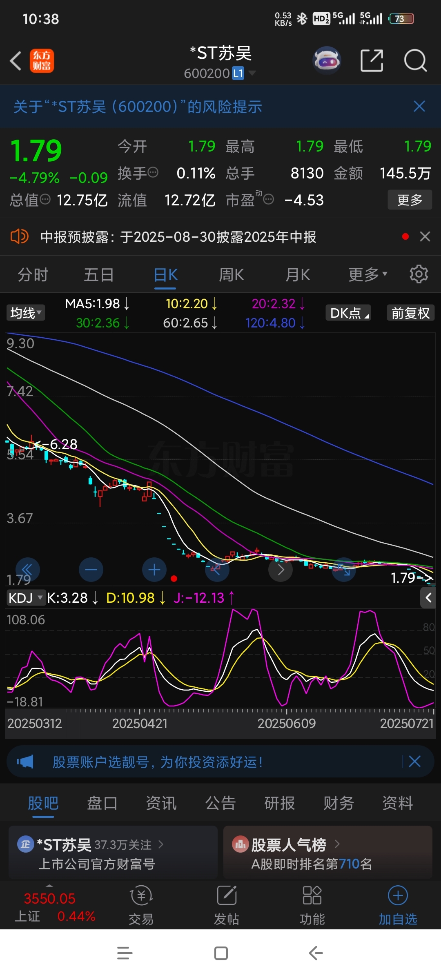Open the 均线 indicator dropdown
Screen dimensions: 441x980
click(25, 313)
